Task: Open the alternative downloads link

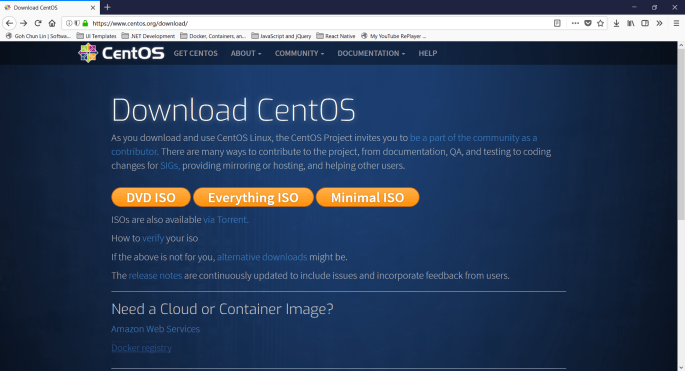Action: [262, 257]
